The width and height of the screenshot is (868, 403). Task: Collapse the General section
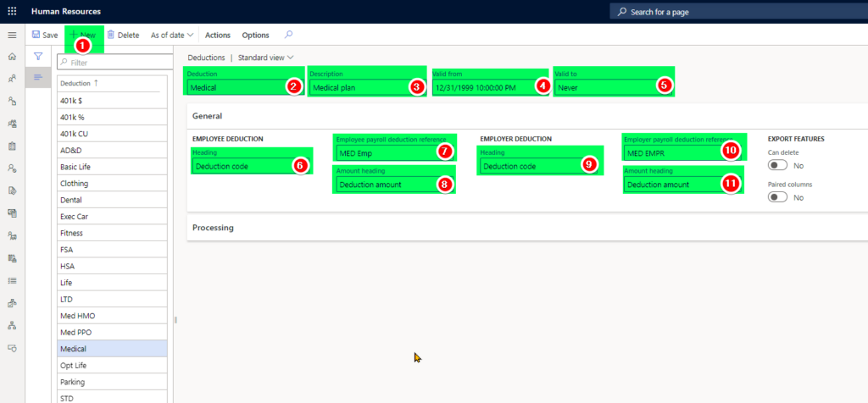pos(207,116)
